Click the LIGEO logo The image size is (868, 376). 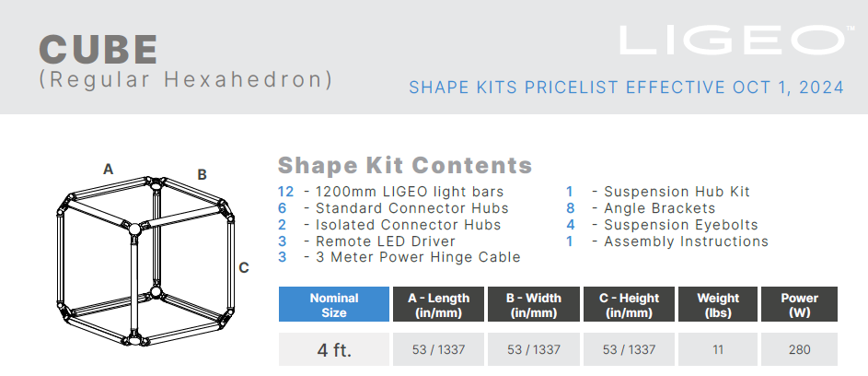pyautogui.click(x=733, y=41)
